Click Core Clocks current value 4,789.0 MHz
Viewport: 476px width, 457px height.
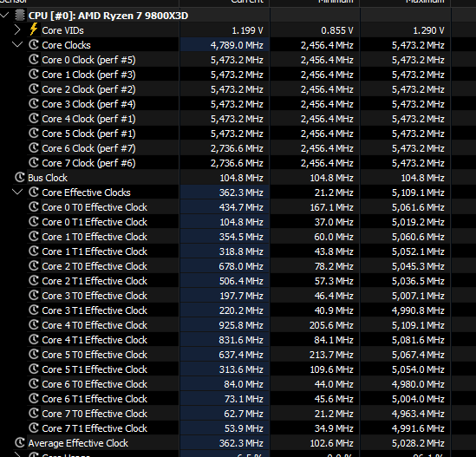click(x=237, y=45)
